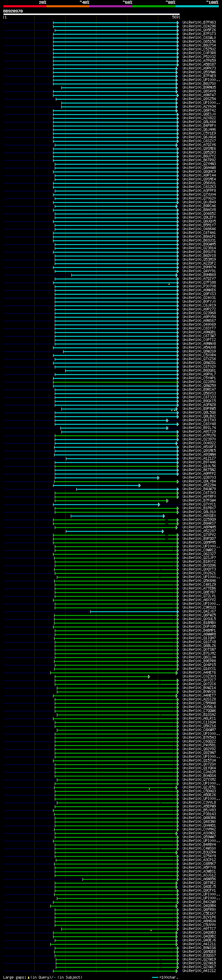
Task: Select hit label UniRef100_A5Z284
Action: pyautogui.click(x=199, y=485)
